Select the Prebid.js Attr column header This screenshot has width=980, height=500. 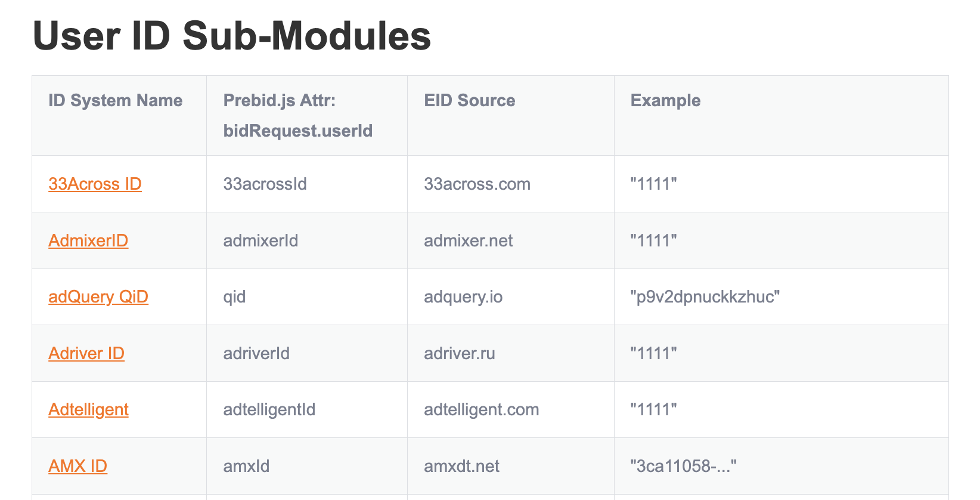pos(297,115)
